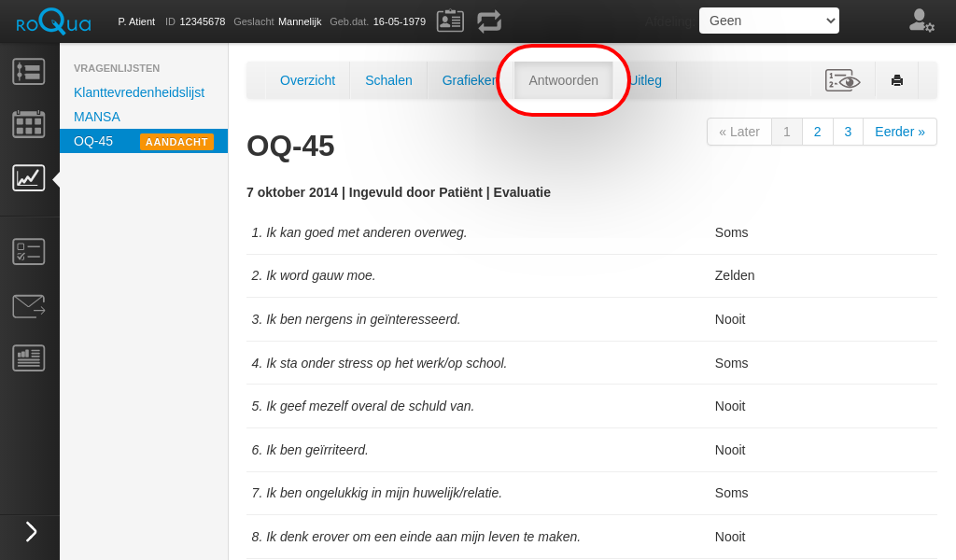
Task: Click the VRAGENLIJSTEN section header
Action: coord(117,68)
